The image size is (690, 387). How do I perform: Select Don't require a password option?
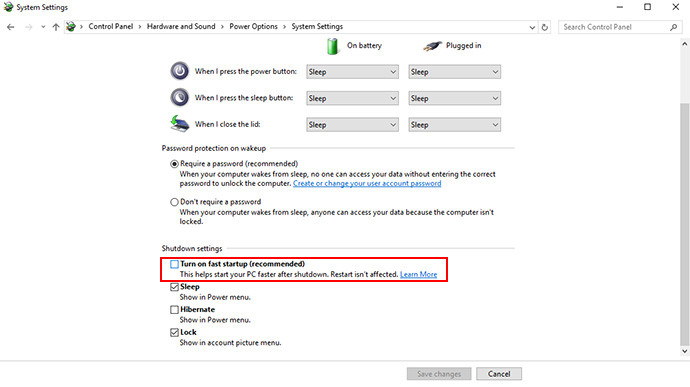[x=174, y=202]
